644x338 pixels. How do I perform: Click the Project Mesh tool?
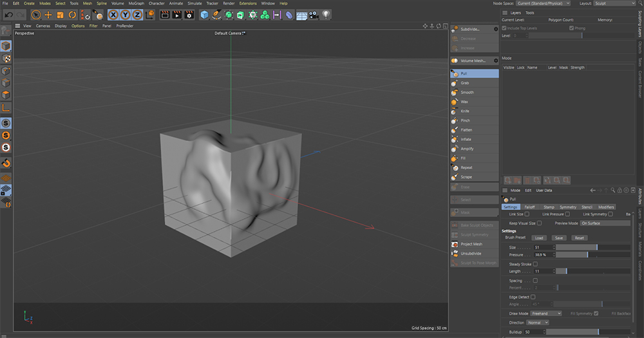click(475, 244)
